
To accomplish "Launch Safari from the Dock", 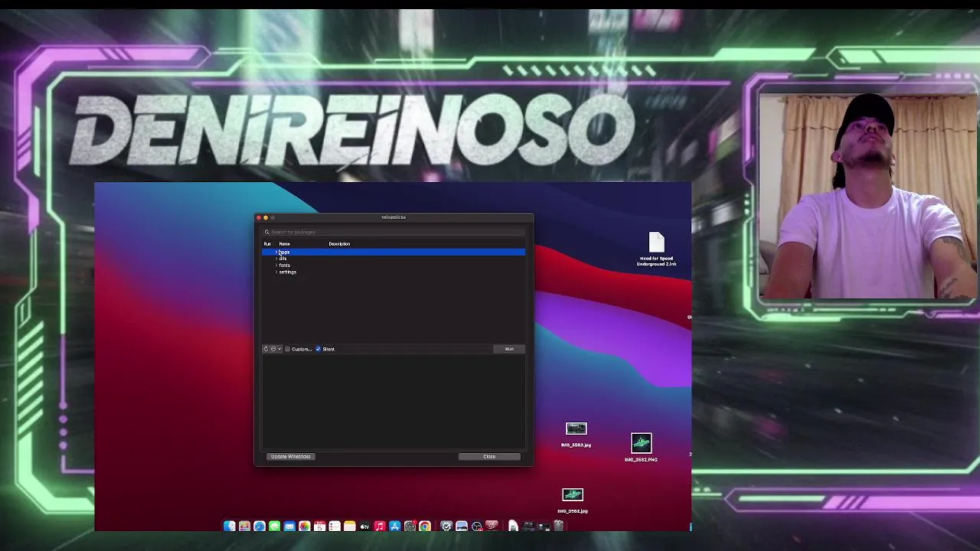I will point(260,526).
